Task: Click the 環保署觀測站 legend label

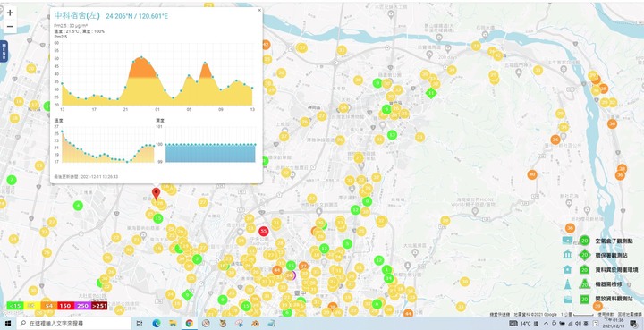Action: coord(611,255)
